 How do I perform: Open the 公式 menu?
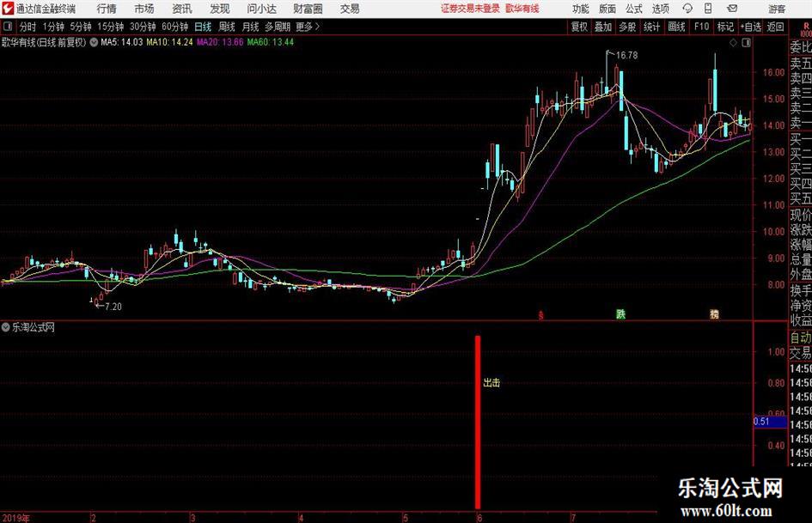(634, 9)
